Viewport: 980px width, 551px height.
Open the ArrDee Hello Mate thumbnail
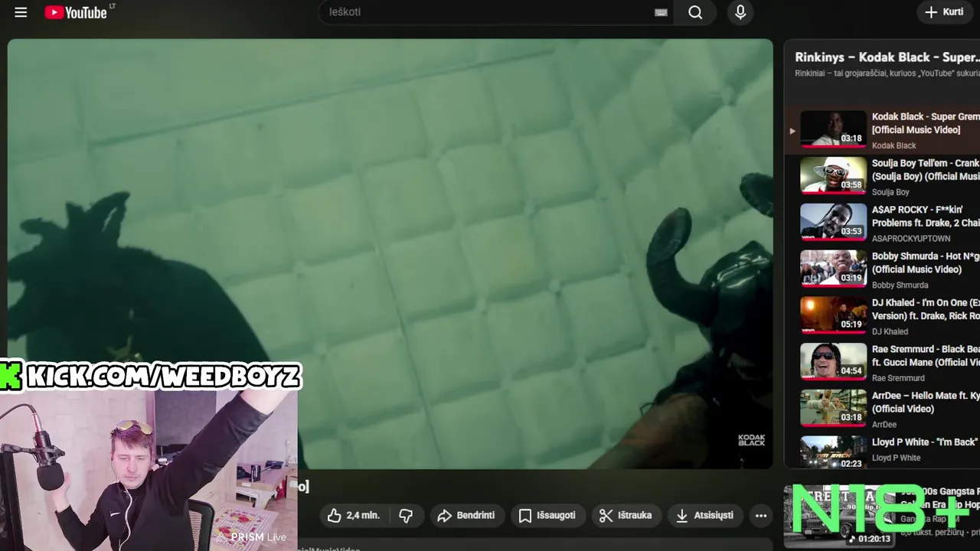click(833, 408)
